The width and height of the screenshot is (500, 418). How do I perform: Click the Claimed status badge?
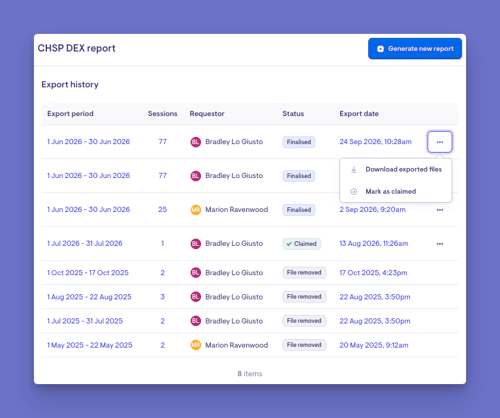coord(302,244)
